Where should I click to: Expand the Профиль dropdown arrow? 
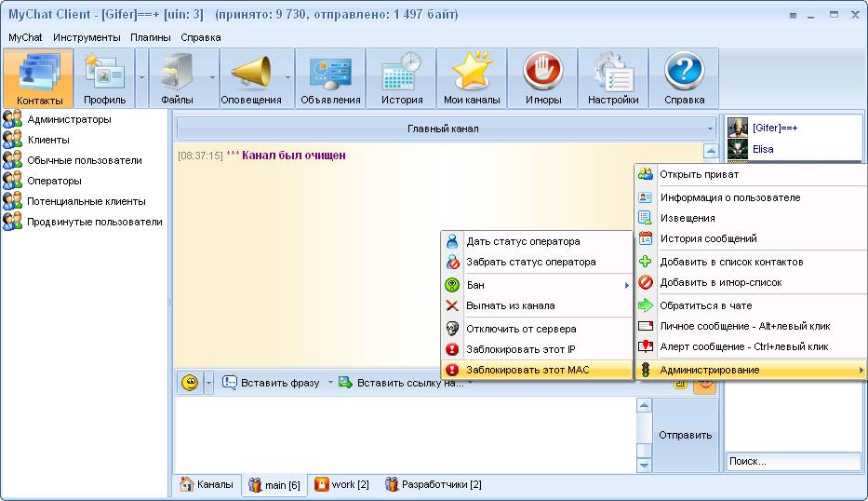pos(141,78)
